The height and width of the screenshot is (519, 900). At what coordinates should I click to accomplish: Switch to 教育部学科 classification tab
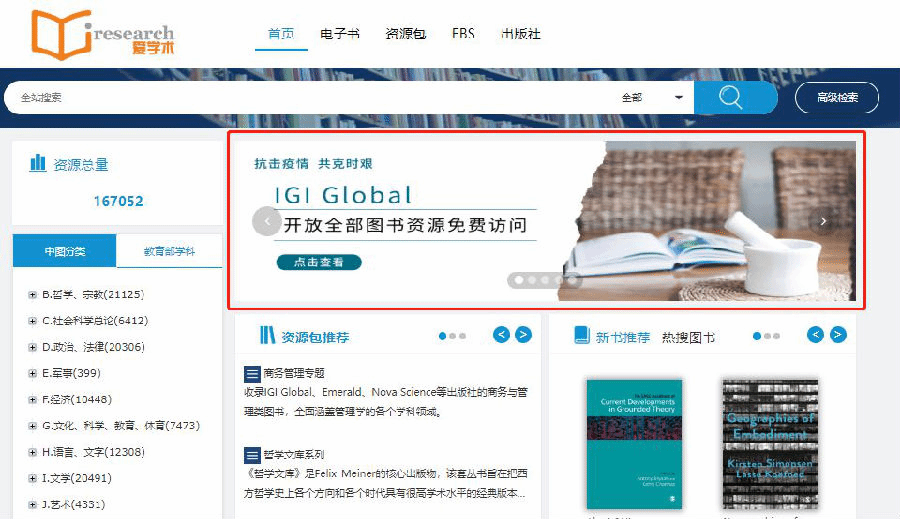[x=169, y=251]
